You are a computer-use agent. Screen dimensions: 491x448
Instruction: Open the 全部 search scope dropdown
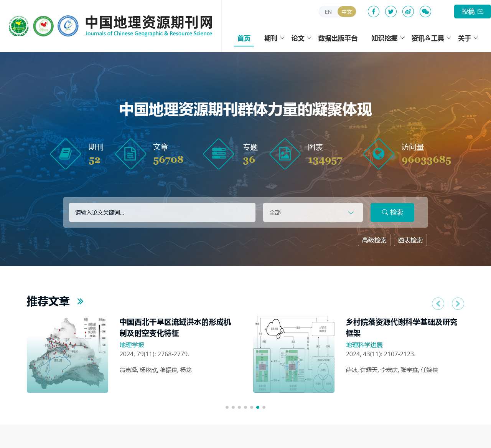[313, 212]
